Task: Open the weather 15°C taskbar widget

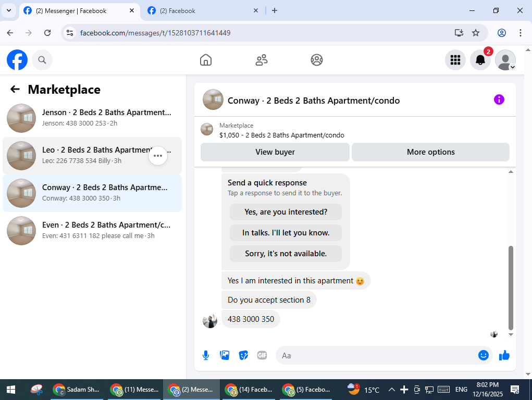Action: [x=363, y=390]
